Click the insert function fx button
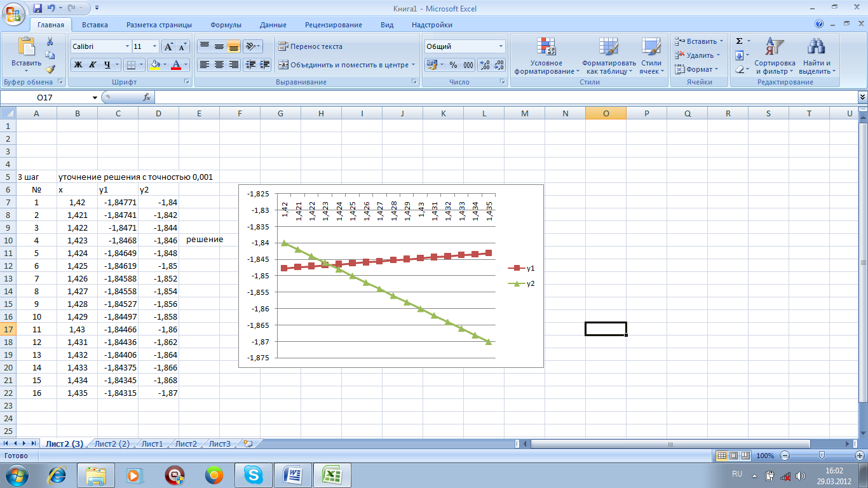Viewport: 868px width, 488px height. pyautogui.click(x=147, y=97)
